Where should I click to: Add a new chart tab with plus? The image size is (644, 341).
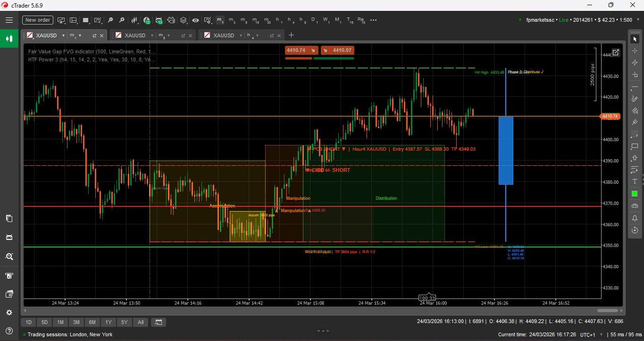tap(291, 35)
